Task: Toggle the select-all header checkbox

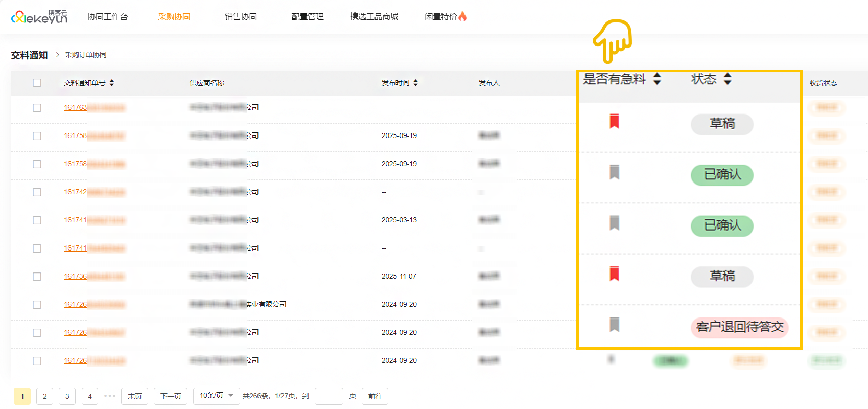Action: click(x=37, y=83)
